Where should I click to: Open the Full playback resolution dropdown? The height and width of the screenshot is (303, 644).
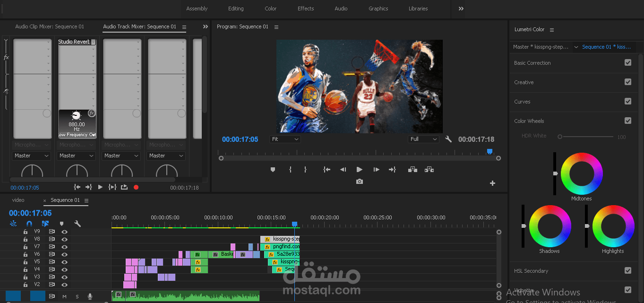coord(423,139)
